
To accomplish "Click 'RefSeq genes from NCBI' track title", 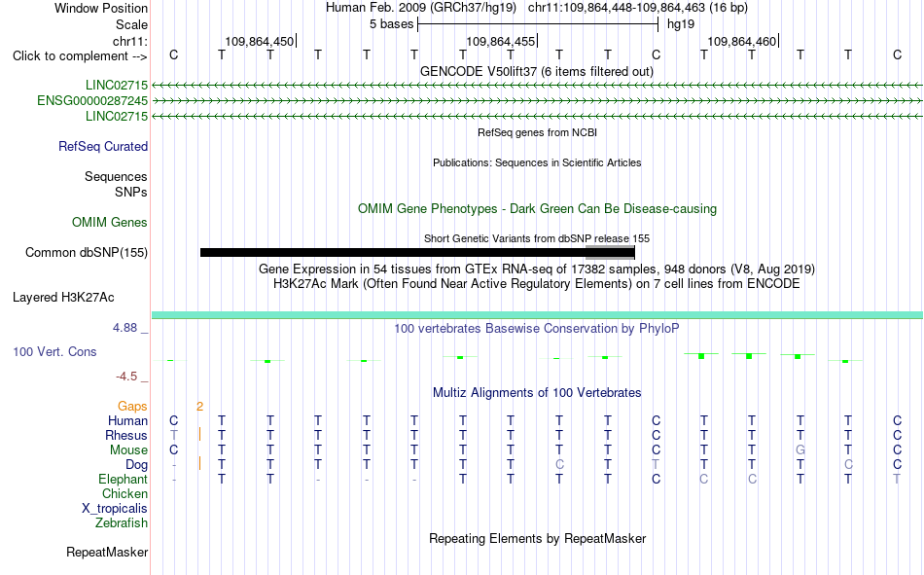I will (538, 132).
